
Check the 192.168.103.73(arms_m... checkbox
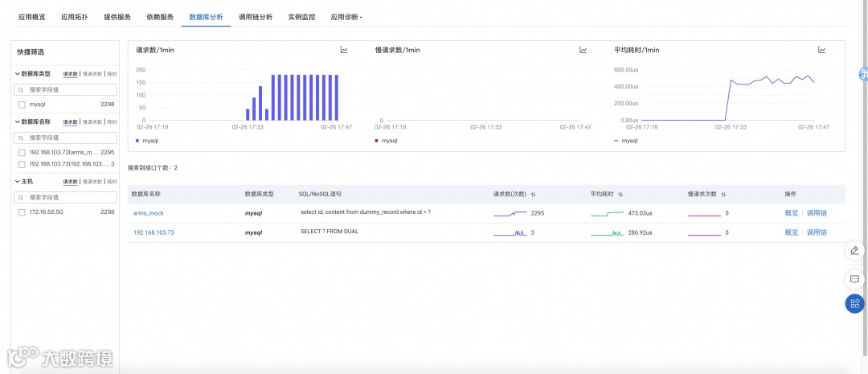(x=22, y=152)
